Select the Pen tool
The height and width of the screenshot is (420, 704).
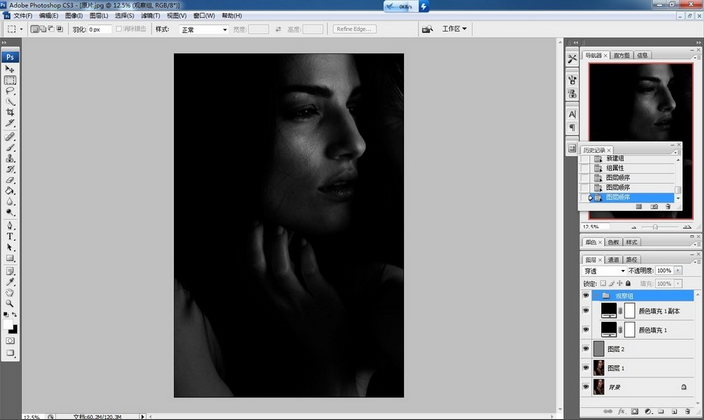pyautogui.click(x=10, y=225)
